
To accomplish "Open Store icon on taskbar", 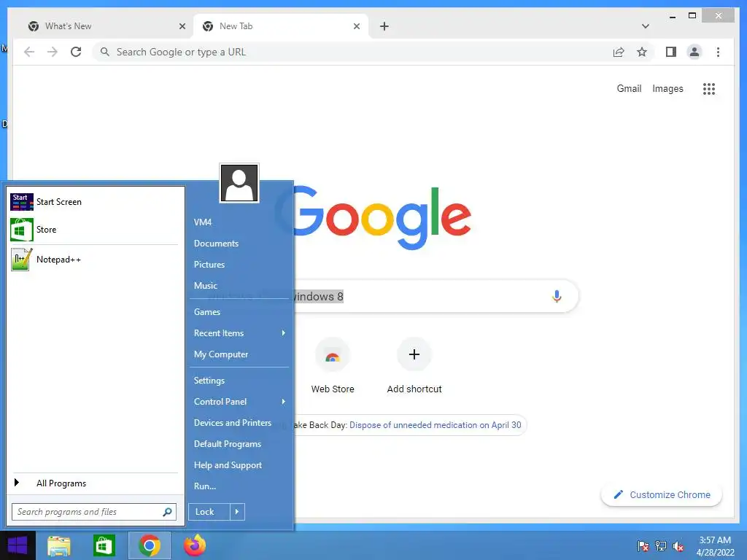I will tap(104, 545).
